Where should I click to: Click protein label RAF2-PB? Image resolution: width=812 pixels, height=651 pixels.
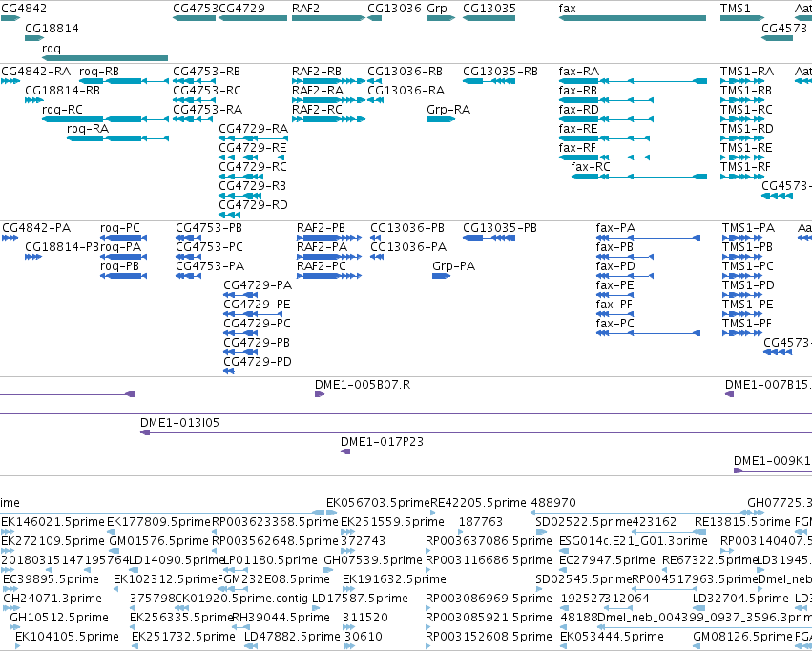[321, 228]
